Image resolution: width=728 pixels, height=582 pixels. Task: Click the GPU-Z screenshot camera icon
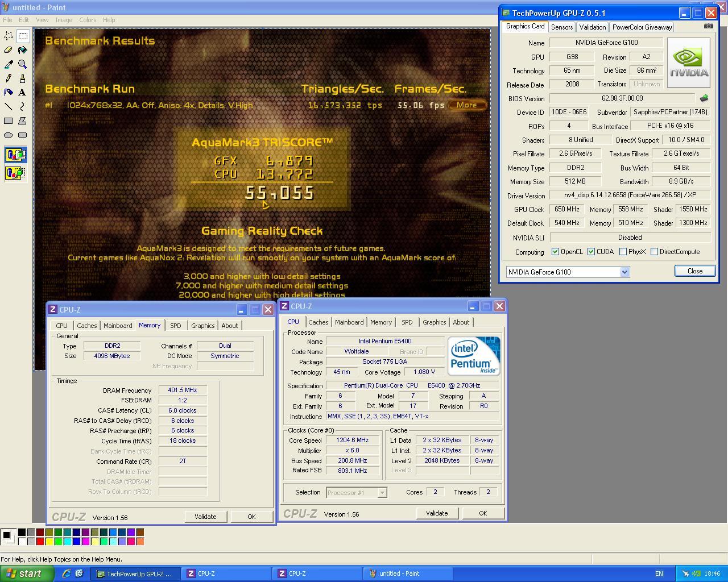click(708, 26)
